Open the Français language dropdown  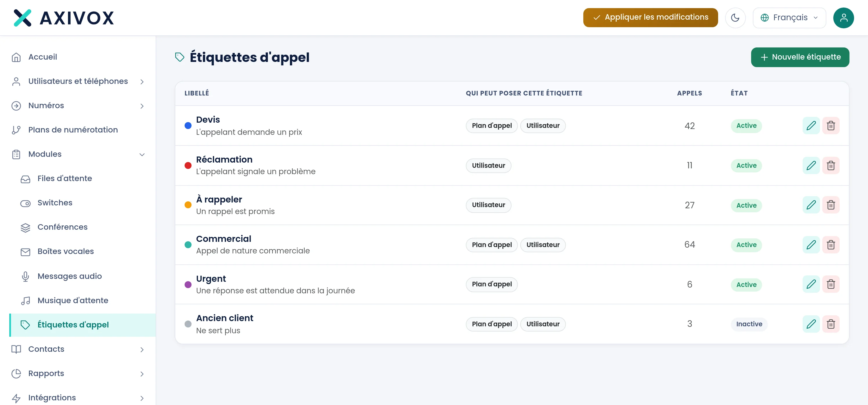pos(789,18)
